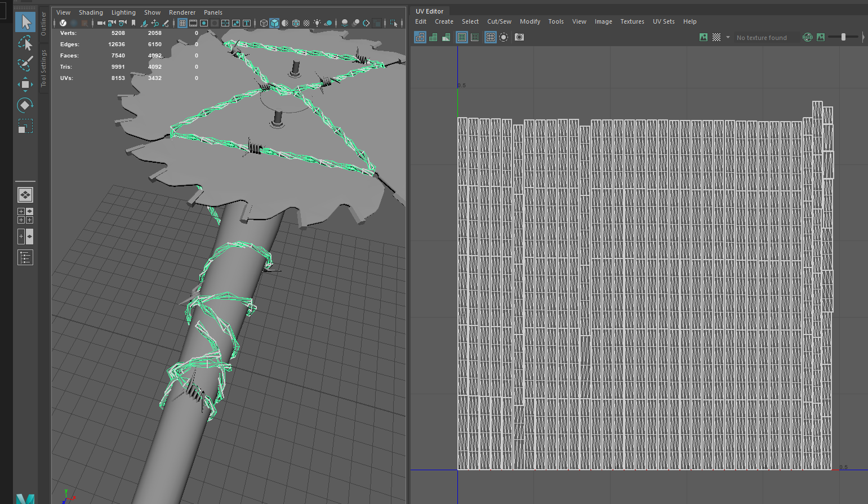Toggle wireframe on shaded
This screenshot has width=868, height=504.
click(296, 23)
